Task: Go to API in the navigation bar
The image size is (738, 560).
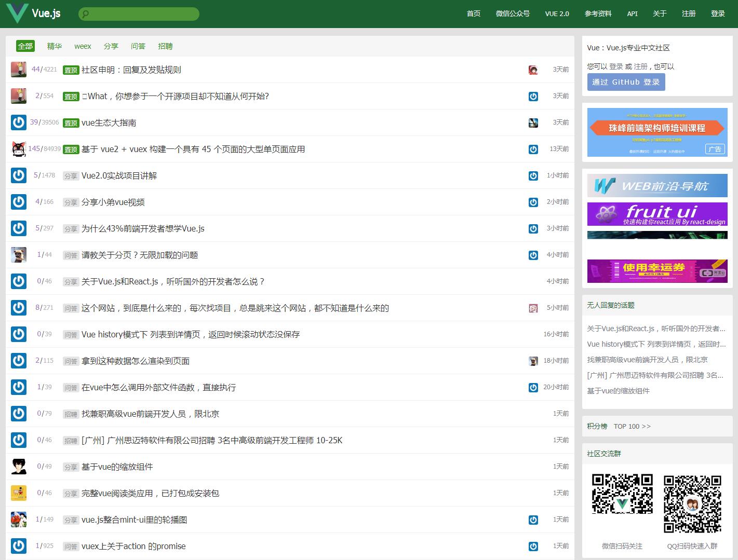Action: coord(632,14)
